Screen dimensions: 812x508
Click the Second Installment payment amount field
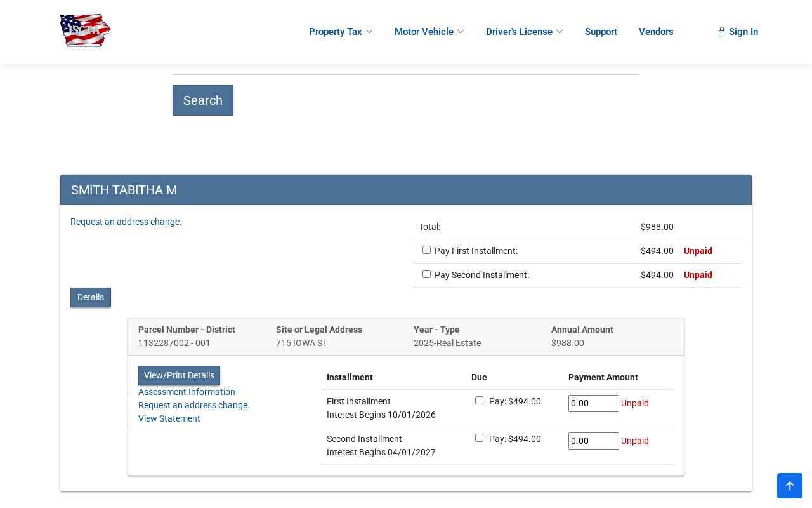click(x=594, y=441)
